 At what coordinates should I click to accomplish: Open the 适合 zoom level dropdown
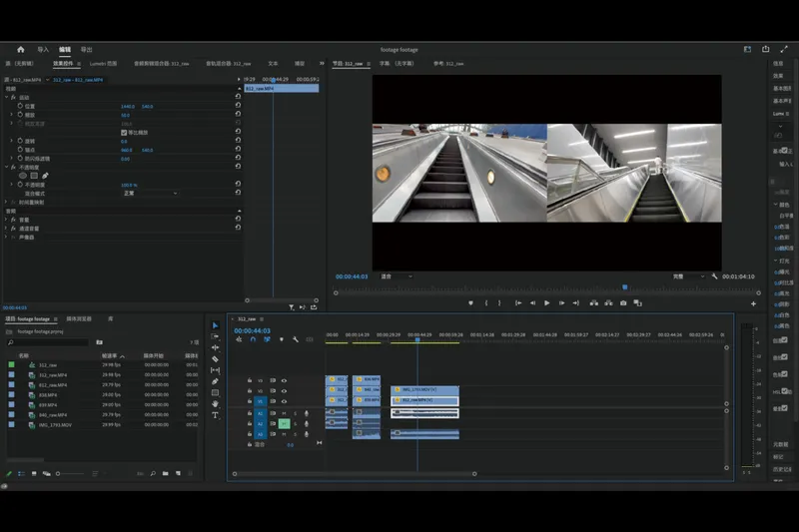tap(396, 276)
